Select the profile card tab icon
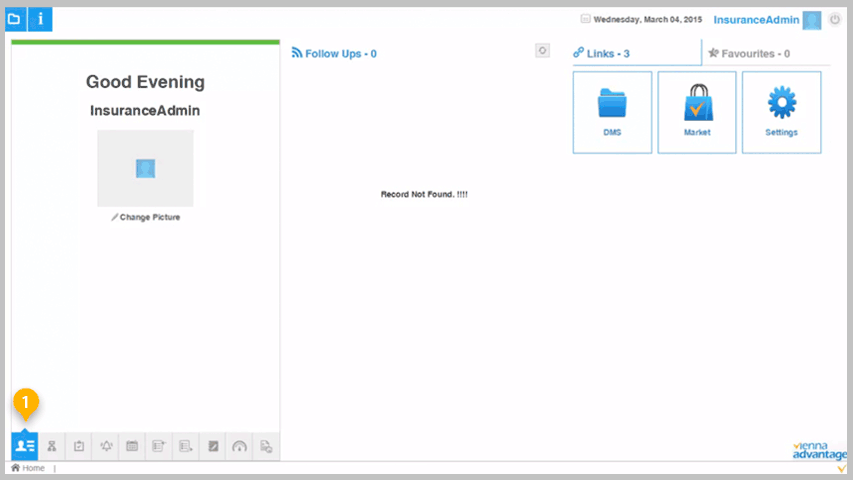The width and height of the screenshot is (853, 480). 24,446
